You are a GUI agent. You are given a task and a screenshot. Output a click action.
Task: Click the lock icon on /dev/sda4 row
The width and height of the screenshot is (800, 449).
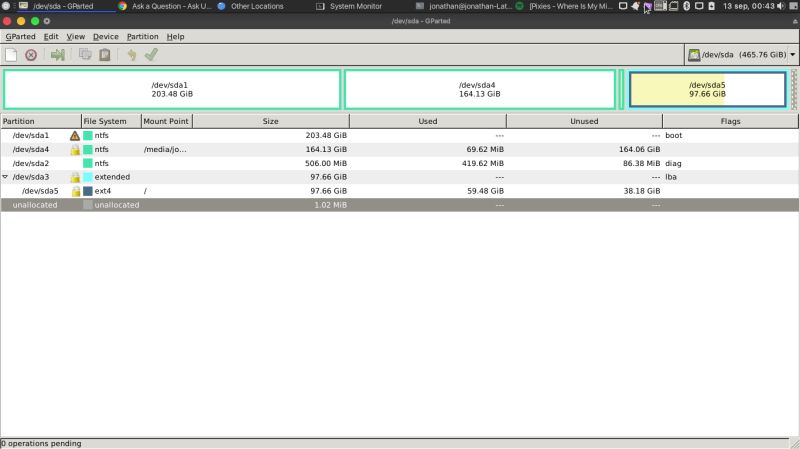(75, 150)
